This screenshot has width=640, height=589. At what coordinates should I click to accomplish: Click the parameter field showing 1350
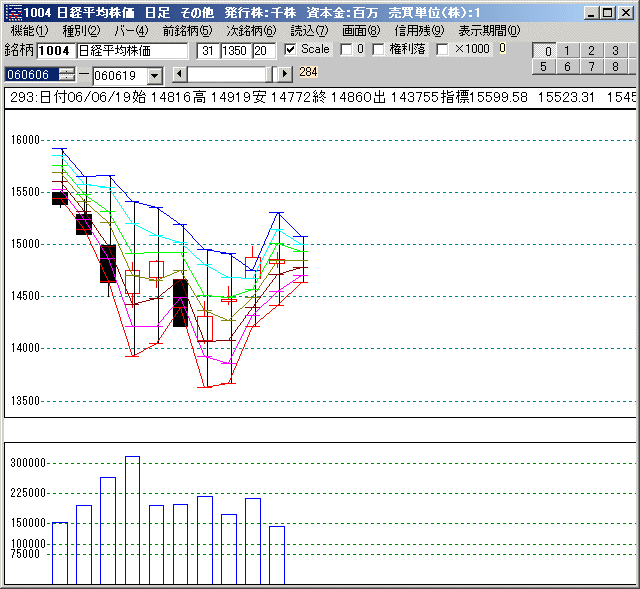(x=236, y=51)
